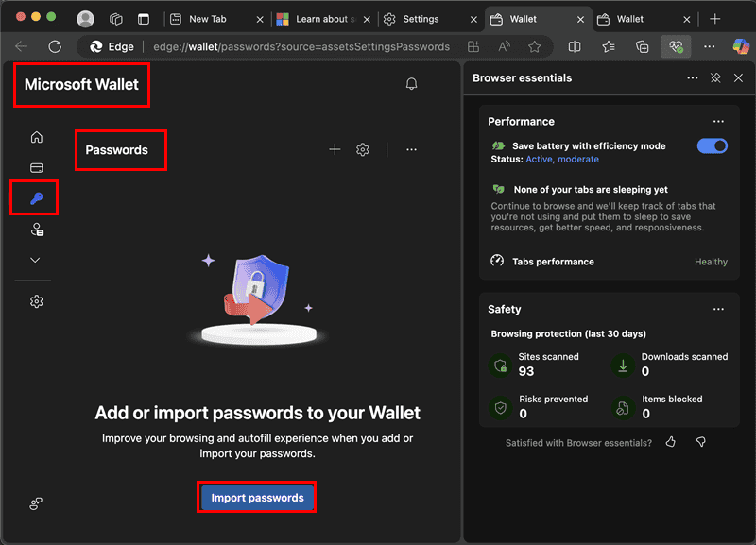Select the Passwords key icon in sidebar
756x545 pixels.
[x=37, y=198]
